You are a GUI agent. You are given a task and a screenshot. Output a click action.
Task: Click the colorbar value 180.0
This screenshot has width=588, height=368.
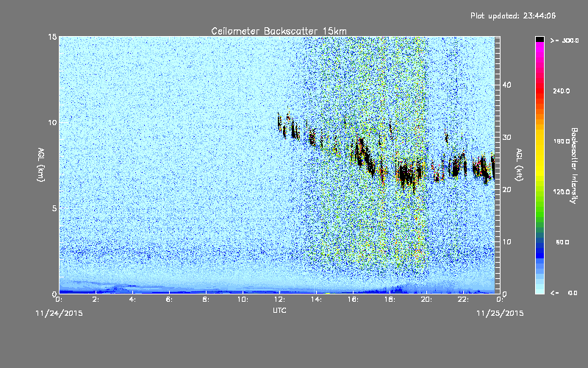click(x=562, y=141)
